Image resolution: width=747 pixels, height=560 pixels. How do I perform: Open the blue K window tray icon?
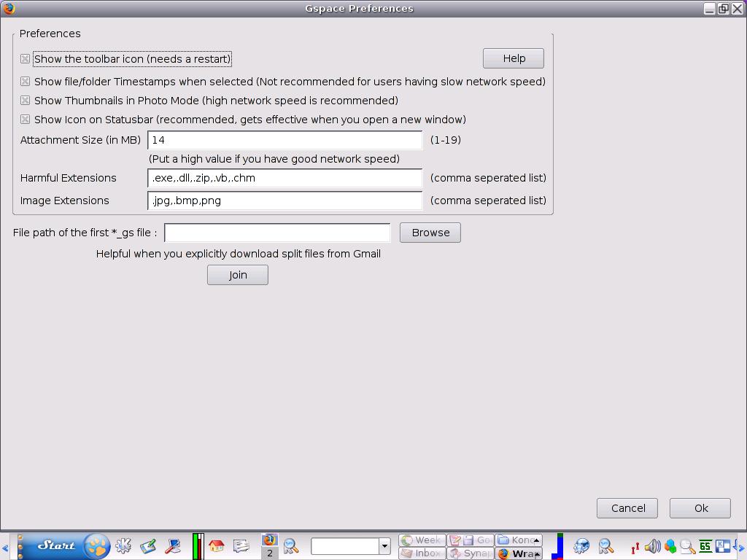click(x=723, y=547)
